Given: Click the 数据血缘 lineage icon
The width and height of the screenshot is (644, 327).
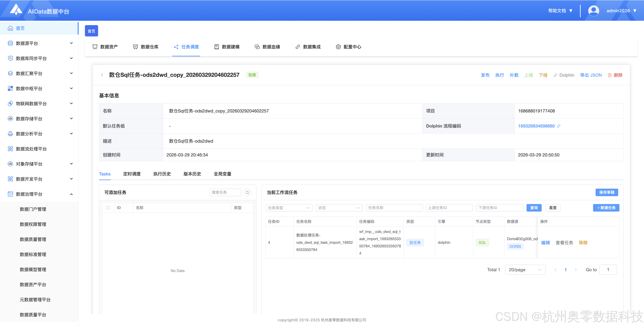Looking at the screenshot, I should click(257, 47).
